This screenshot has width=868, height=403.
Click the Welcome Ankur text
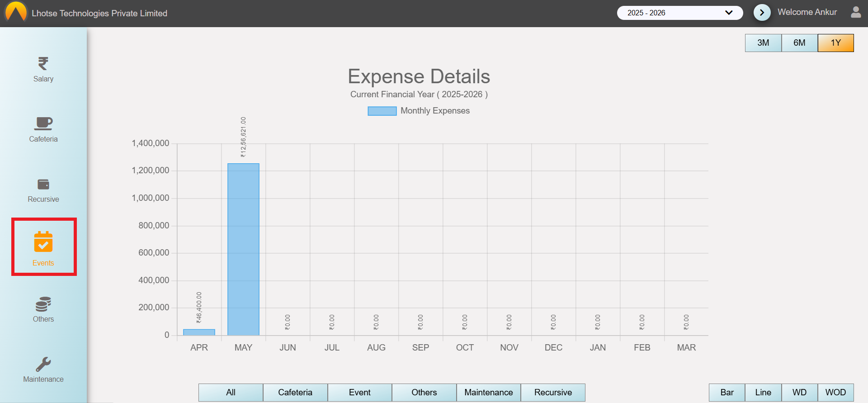tap(807, 12)
